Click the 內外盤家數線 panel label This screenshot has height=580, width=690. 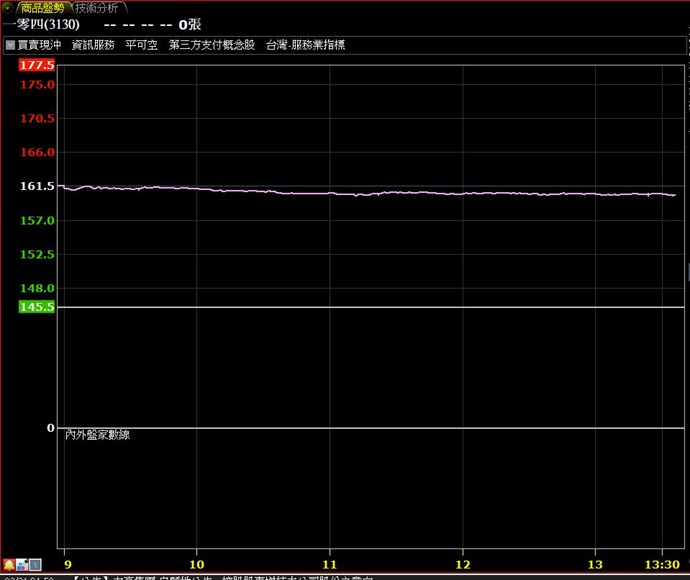(97, 435)
